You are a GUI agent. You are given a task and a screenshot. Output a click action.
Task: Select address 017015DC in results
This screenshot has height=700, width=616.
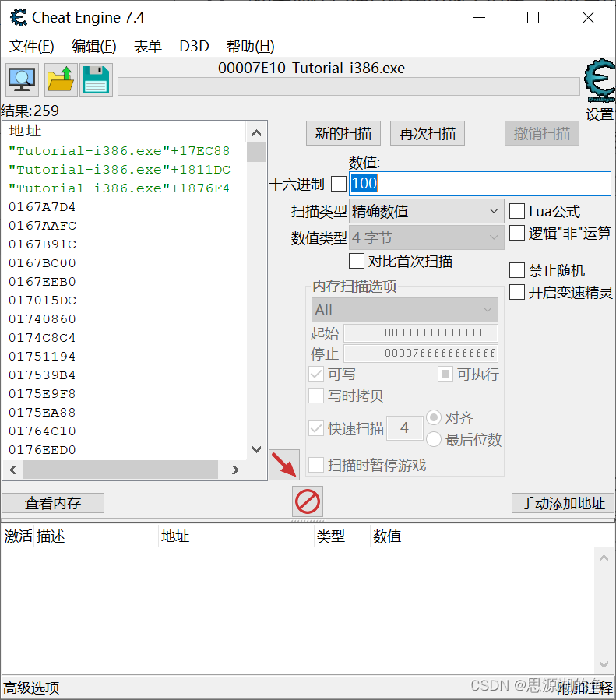pos(42,301)
